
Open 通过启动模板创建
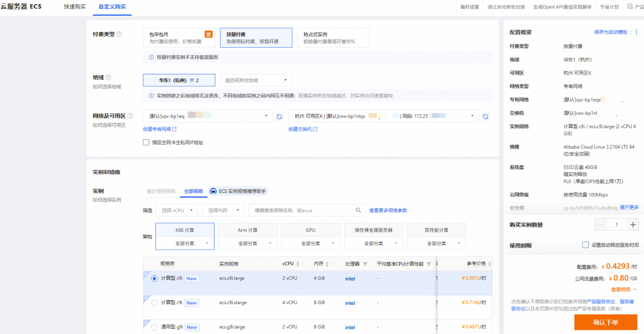click(506, 7)
